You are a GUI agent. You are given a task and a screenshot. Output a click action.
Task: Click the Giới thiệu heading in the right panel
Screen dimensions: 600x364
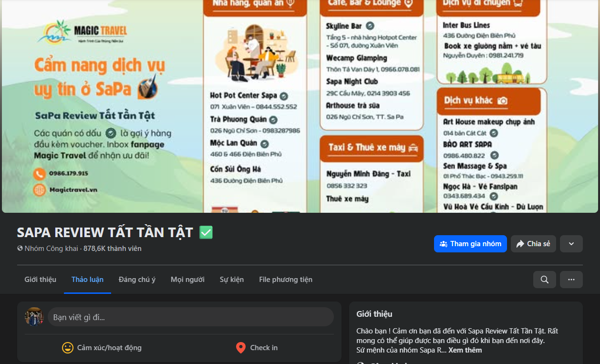coord(374,314)
